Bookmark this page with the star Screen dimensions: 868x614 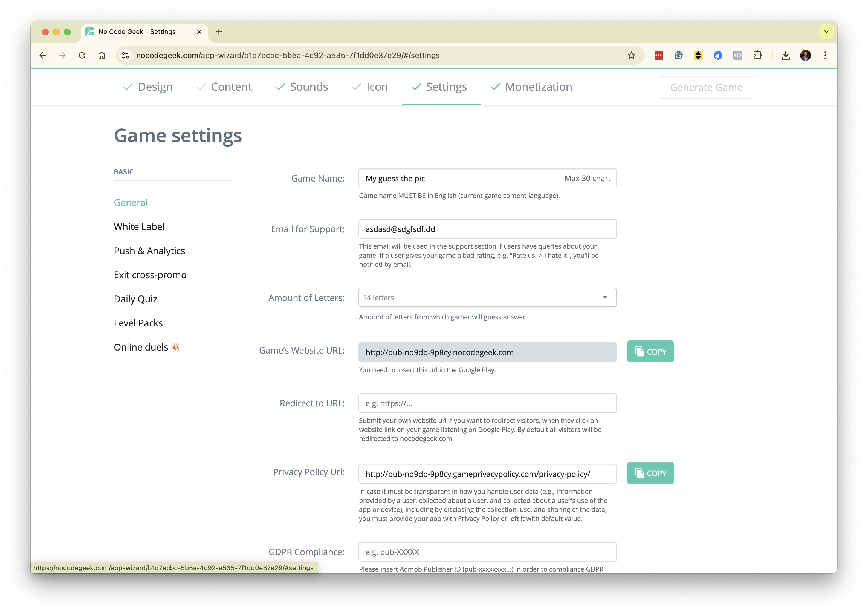631,55
